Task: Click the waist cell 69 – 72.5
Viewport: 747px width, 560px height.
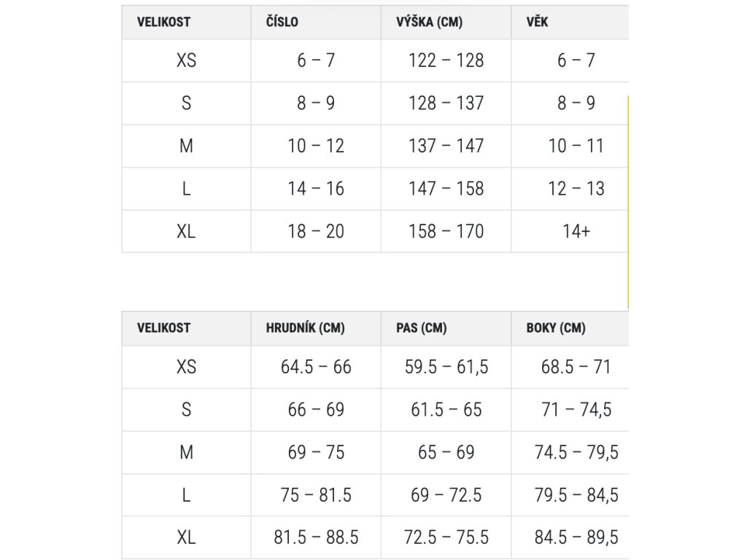Action: 446,496
